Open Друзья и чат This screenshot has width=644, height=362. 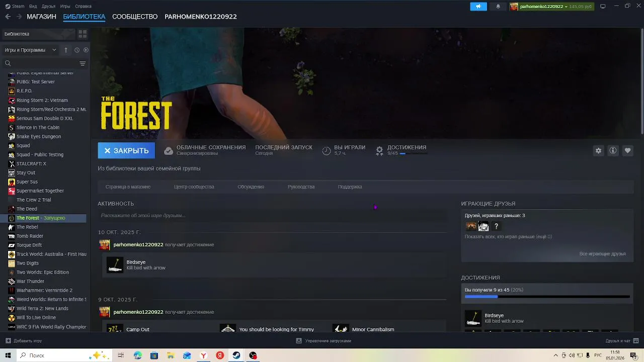click(622, 340)
